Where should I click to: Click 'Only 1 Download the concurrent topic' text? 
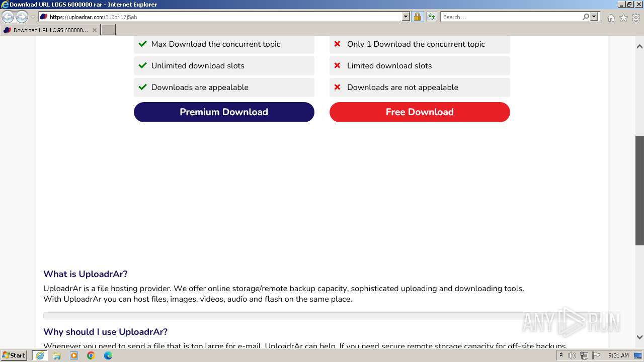pyautogui.click(x=416, y=44)
